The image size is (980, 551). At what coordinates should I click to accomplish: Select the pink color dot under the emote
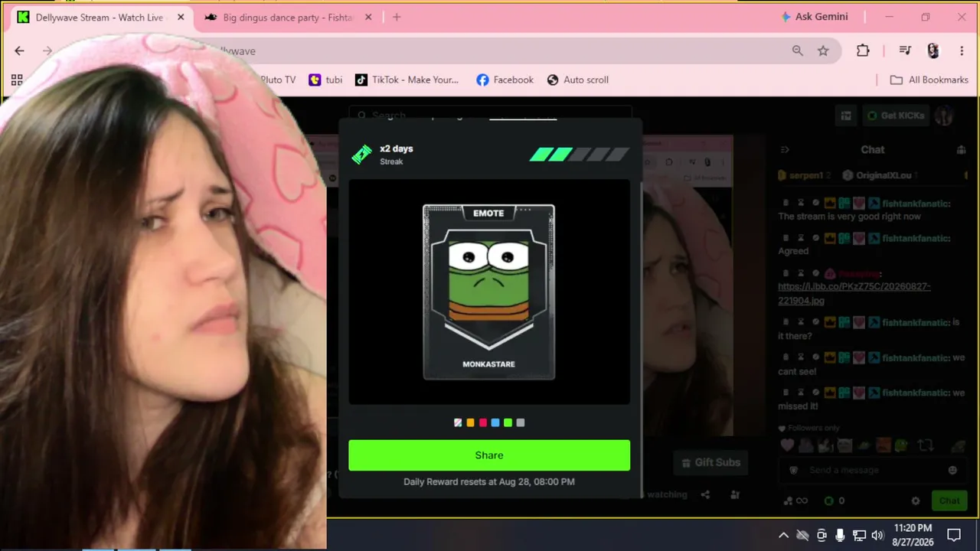(x=483, y=422)
